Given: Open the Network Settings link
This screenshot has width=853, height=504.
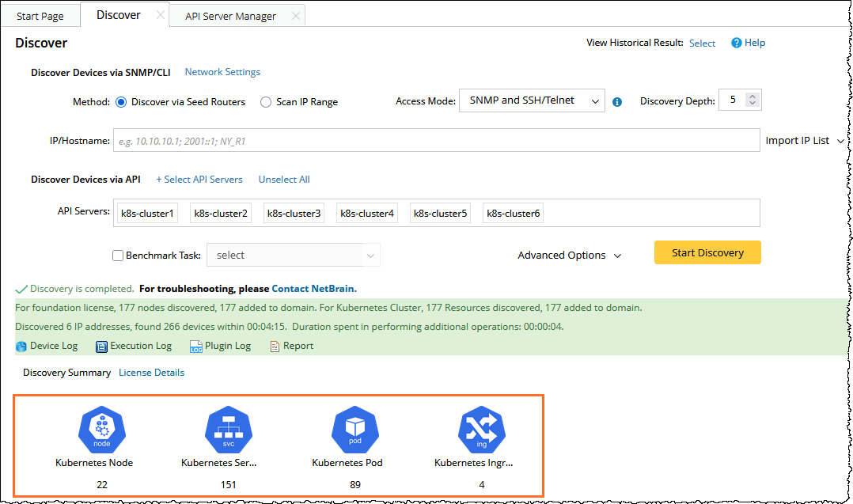Looking at the screenshot, I should [222, 72].
